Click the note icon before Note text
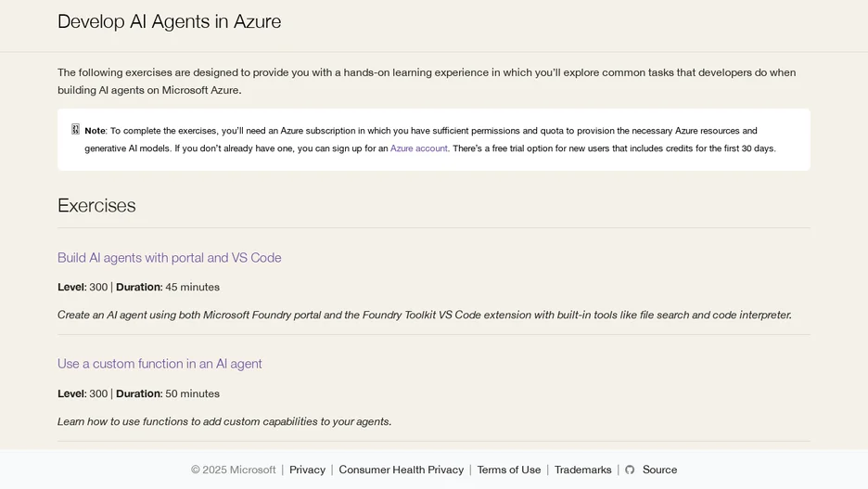868x489 pixels. (x=75, y=130)
